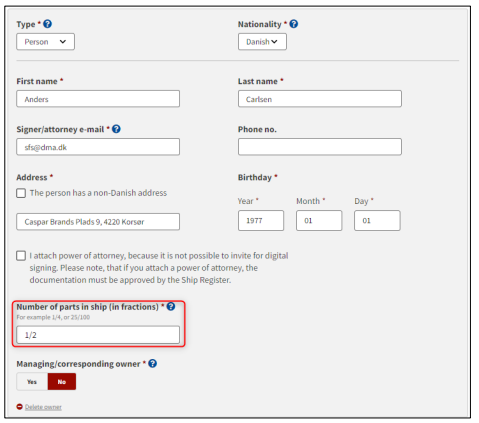
Task: Focus the fractions field containing 1/2
Action: pos(98,335)
